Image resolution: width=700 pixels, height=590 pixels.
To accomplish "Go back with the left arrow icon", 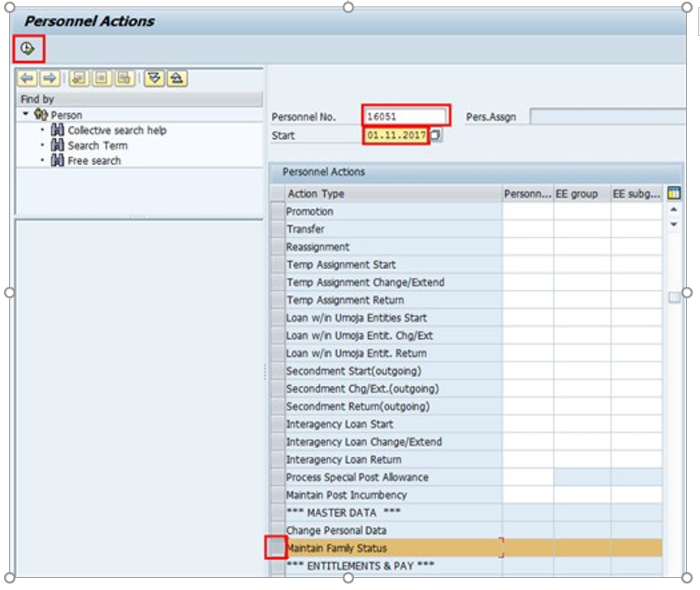I will (27, 79).
